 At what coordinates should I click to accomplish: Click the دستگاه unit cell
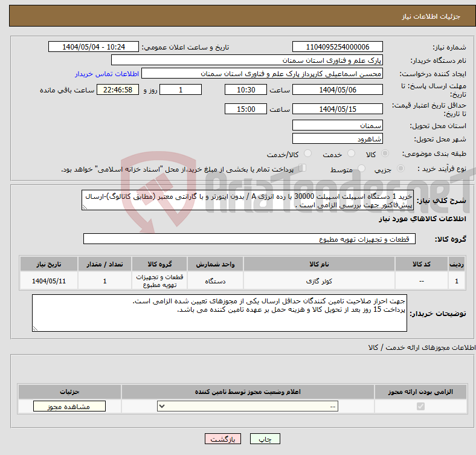click(215, 281)
